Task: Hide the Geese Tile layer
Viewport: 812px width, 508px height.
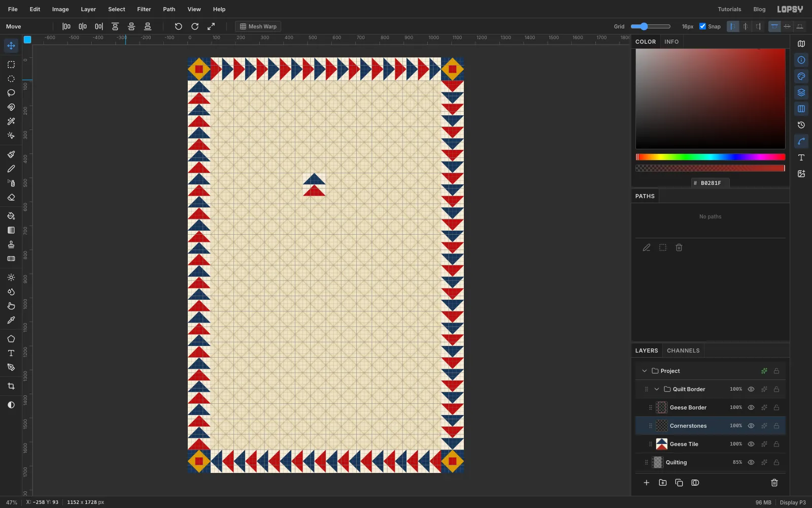Action: click(x=751, y=444)
